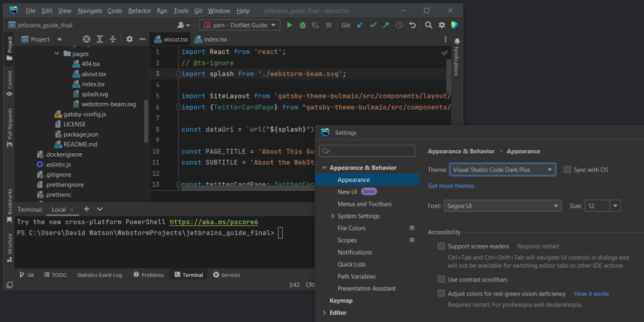Open webstorm-beam.svg in project tree
This screenshot has width=644, height=322.
(x=109, y=104)
